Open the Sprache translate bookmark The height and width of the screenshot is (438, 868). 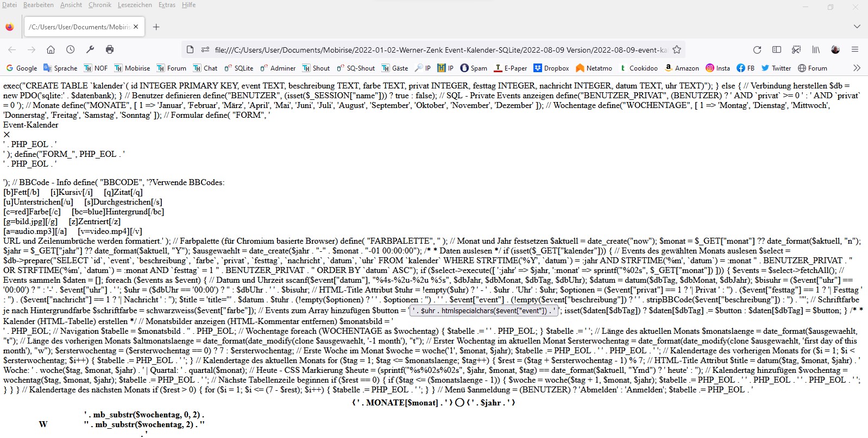coord(60,68)
